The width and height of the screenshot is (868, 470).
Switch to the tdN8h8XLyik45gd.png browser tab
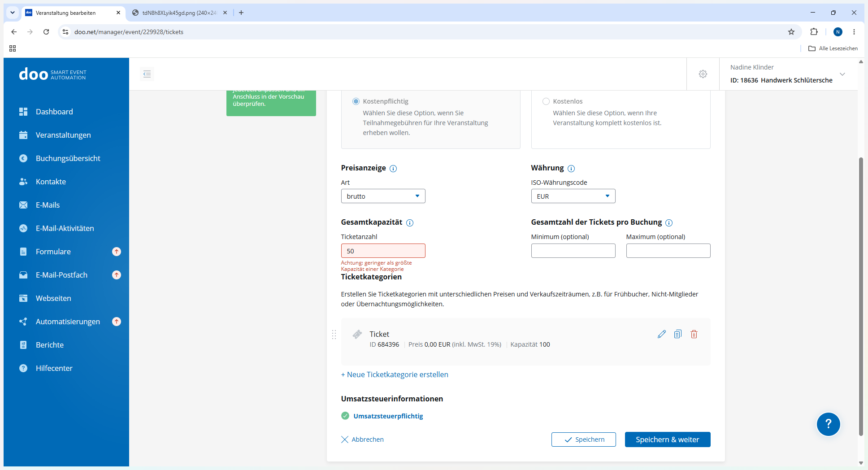[179, 13]
